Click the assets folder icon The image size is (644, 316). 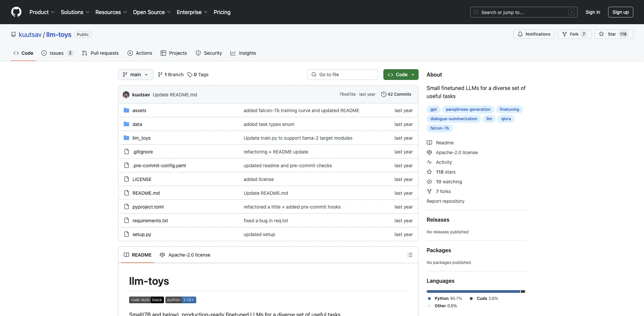tap(126, 110)
